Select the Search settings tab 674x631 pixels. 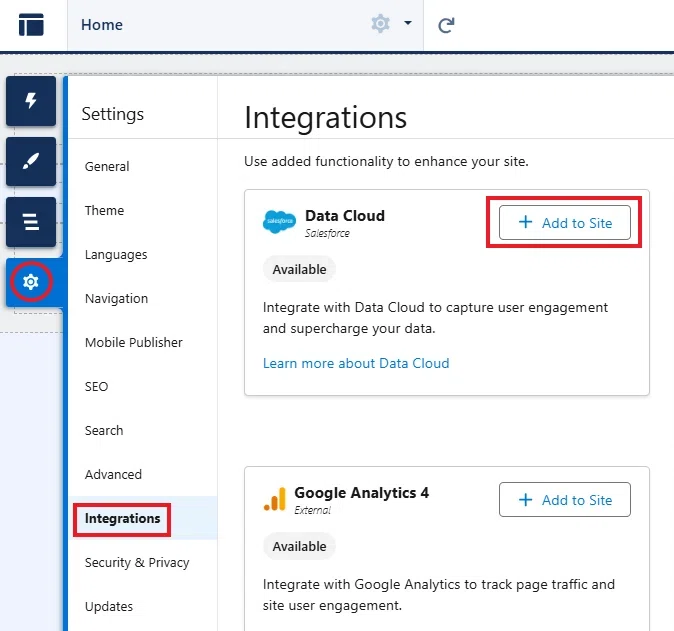coord(104,430)
